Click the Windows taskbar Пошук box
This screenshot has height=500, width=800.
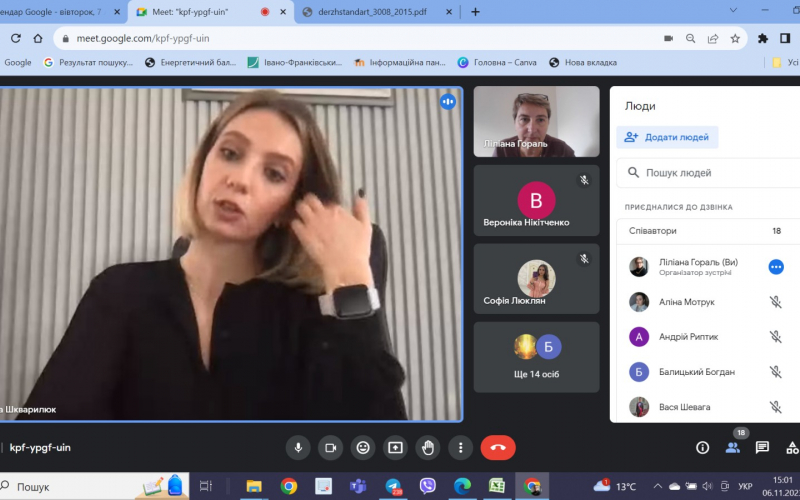pyautogui.click(x=94, y=486)
